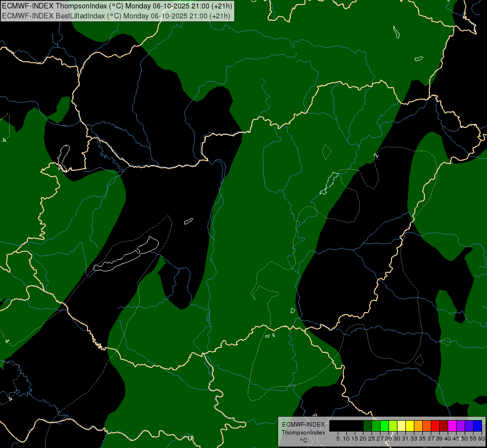Pick the pure yellow 31–33 legend swatch
487x448 pixels.
click(x=410, y=426)
